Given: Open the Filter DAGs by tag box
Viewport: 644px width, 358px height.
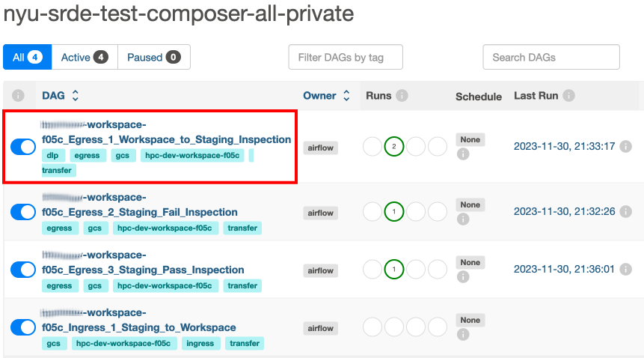Looking at the screenshot, I should point(346,57).
